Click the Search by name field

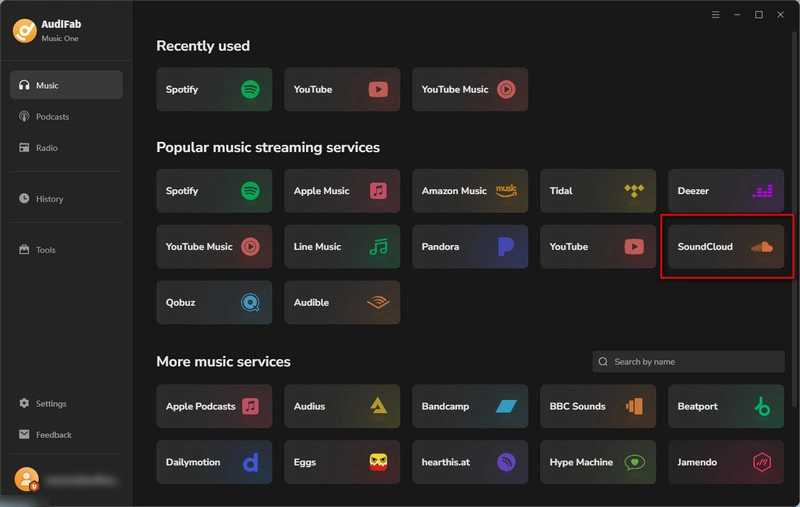tap(688, 362)
